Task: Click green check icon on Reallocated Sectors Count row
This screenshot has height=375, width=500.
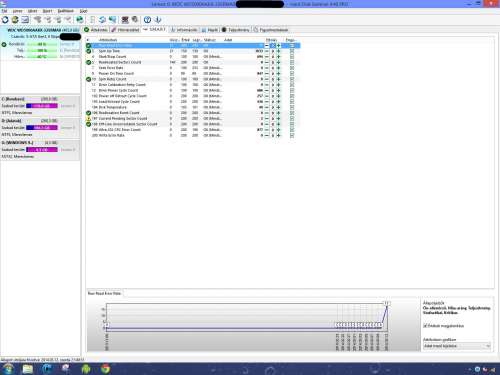Action: coord(89,62)
